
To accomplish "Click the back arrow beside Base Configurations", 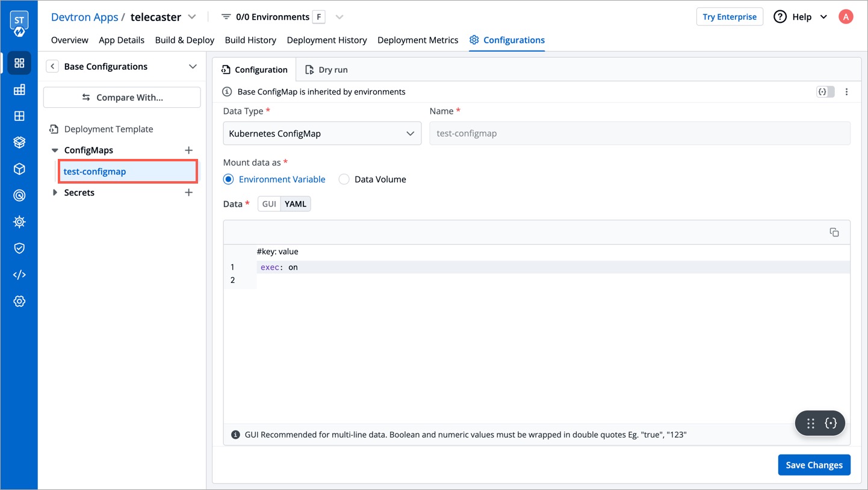I will pyautogui.click(x=52, y=66).
